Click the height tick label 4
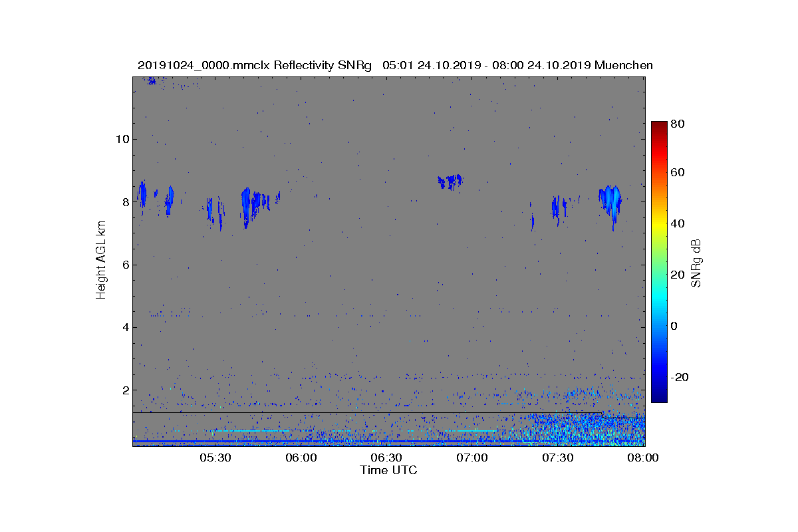The height and width of the screenshot is (532, 798). coord(124,327)
